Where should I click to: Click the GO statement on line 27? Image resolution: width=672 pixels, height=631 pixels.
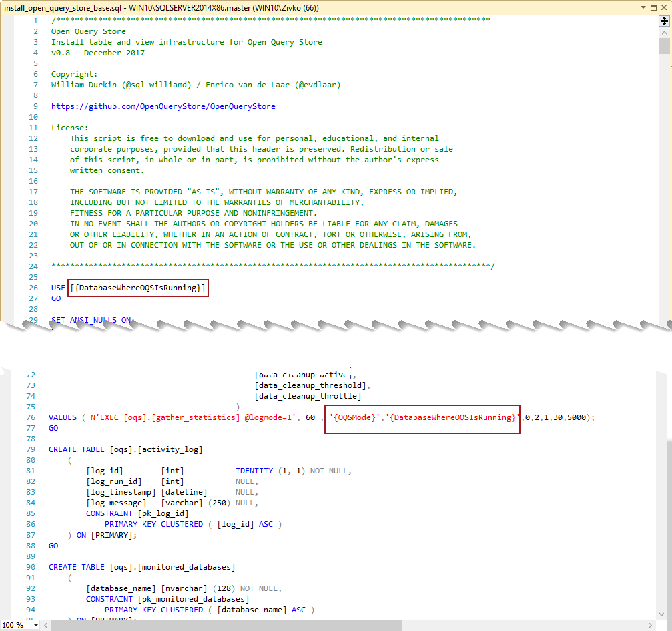56,298
